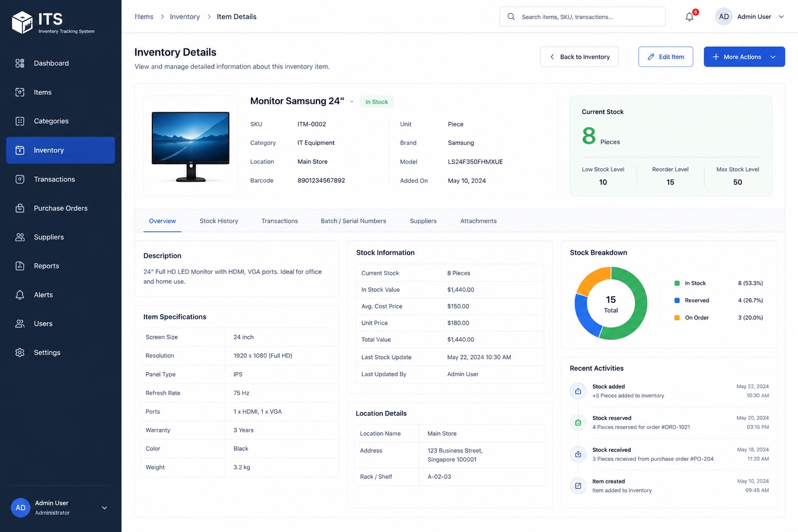Open the More Actions dropdown chevron

[773, 57]
